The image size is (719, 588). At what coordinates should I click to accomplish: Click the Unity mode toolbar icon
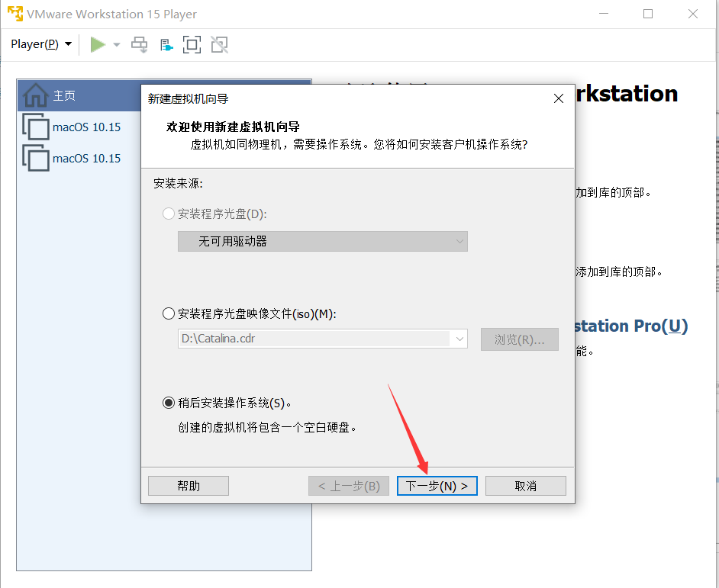tap(219, 44)
